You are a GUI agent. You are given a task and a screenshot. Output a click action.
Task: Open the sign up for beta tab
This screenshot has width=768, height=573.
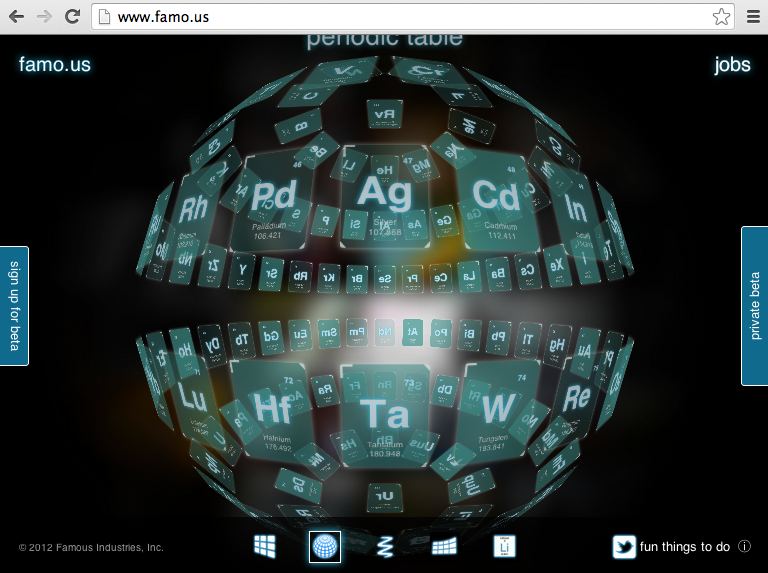[x=14, y=306]
